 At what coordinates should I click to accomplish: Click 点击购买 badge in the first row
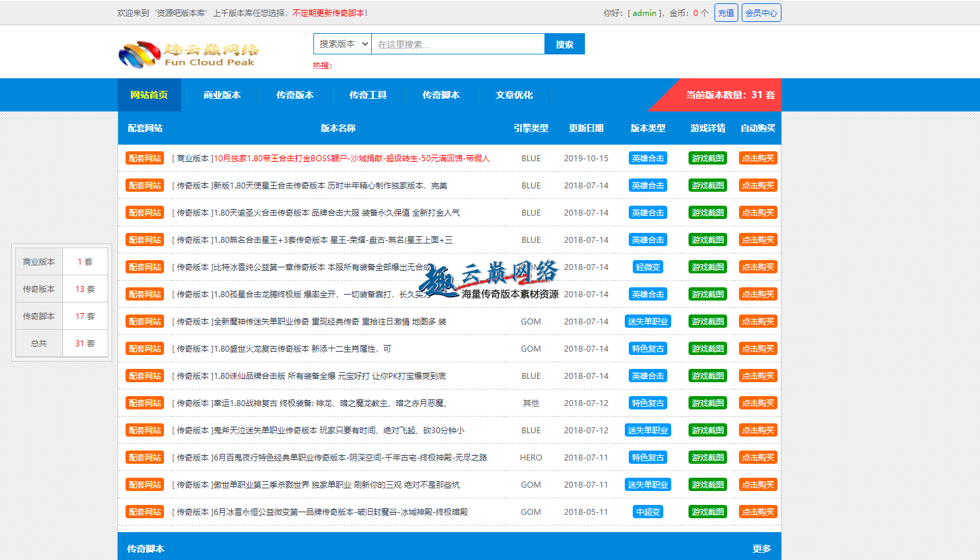point(758,158)
